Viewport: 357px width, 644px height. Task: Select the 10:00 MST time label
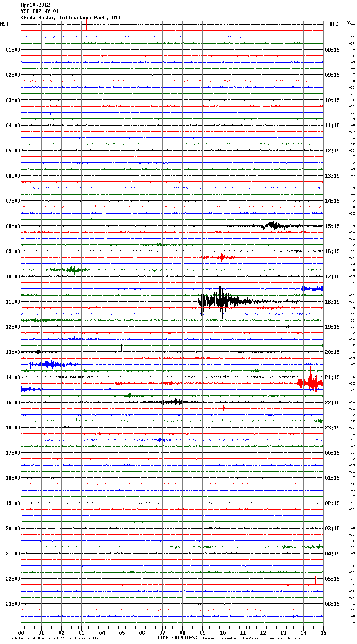click(x=13, y=277)
